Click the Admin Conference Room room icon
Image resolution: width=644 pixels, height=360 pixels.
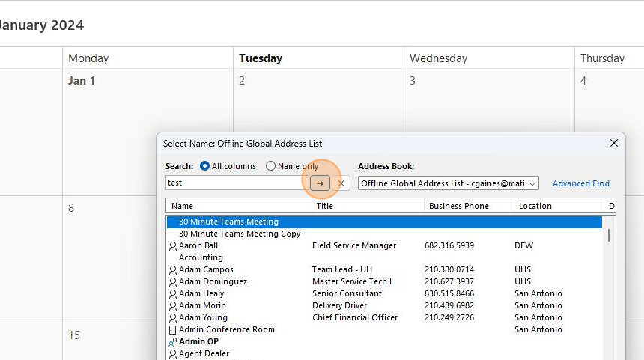point(173,330)
